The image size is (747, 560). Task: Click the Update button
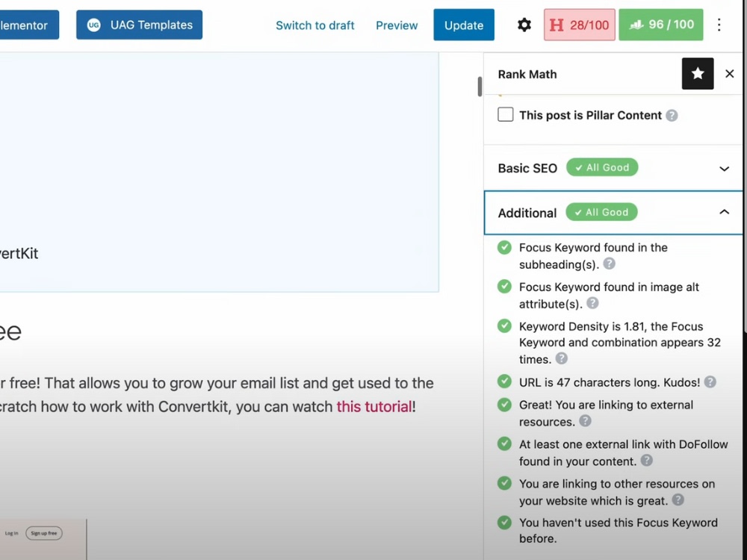point(464,25)
